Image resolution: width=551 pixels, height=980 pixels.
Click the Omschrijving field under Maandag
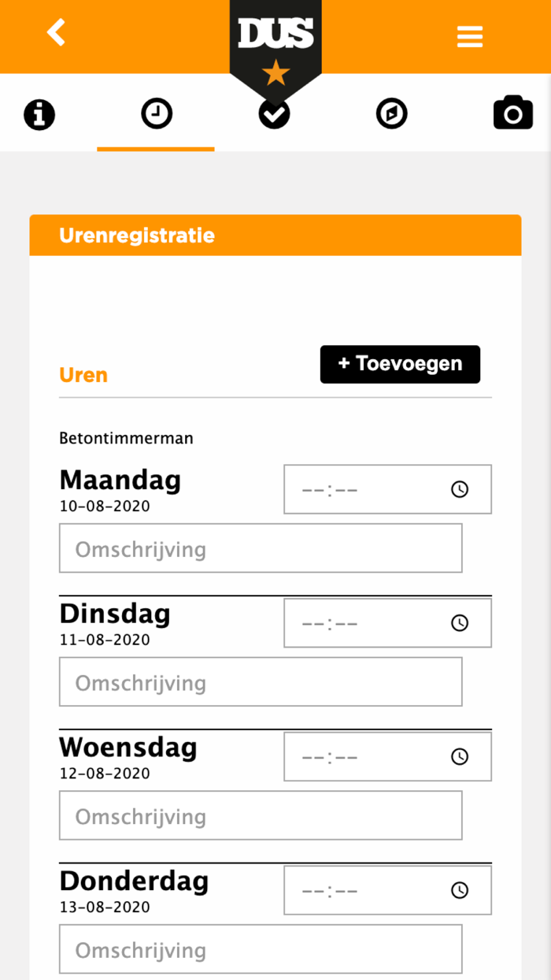click(x=261, y=548)
